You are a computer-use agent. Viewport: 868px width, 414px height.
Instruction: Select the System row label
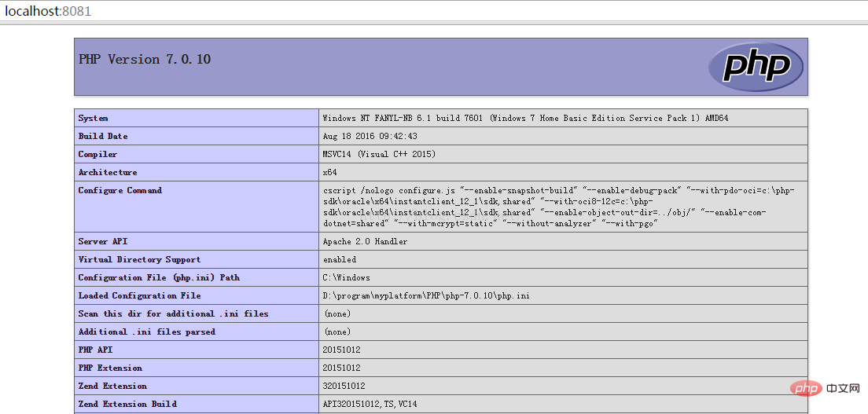tap(94, 118)
